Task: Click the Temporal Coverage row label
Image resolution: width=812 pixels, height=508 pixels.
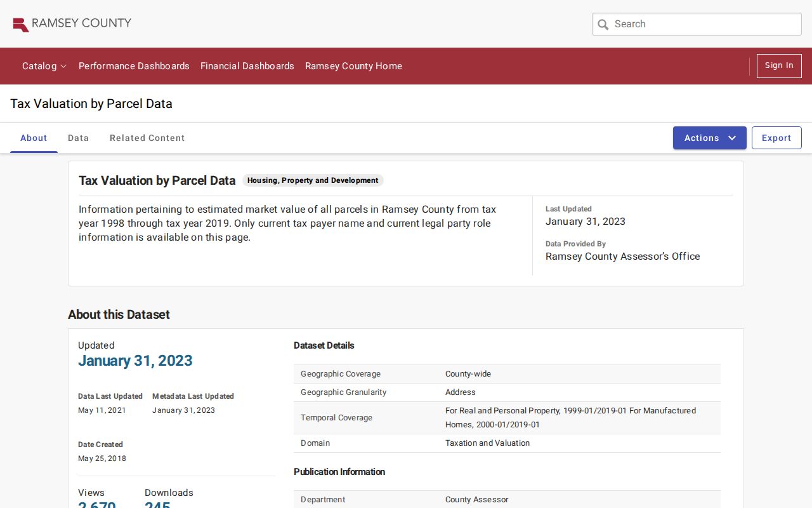Action: pyautogui.click(x=336, y=418)
